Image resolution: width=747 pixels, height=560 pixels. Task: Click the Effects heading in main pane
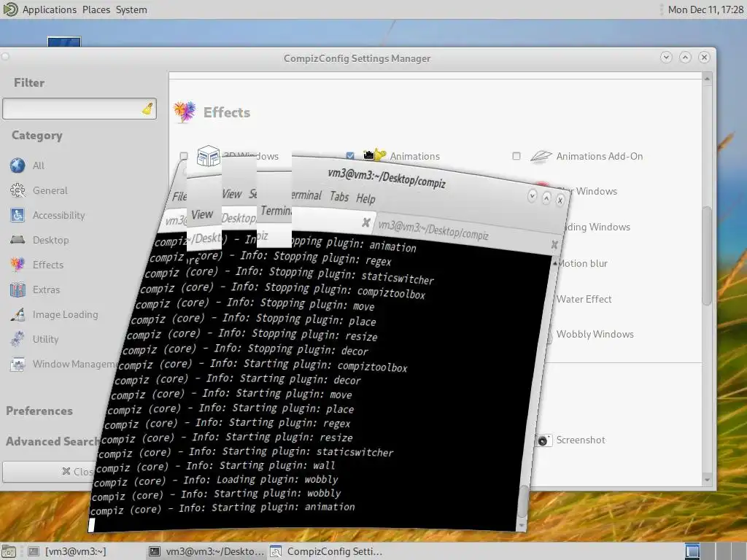coord(227,112)
